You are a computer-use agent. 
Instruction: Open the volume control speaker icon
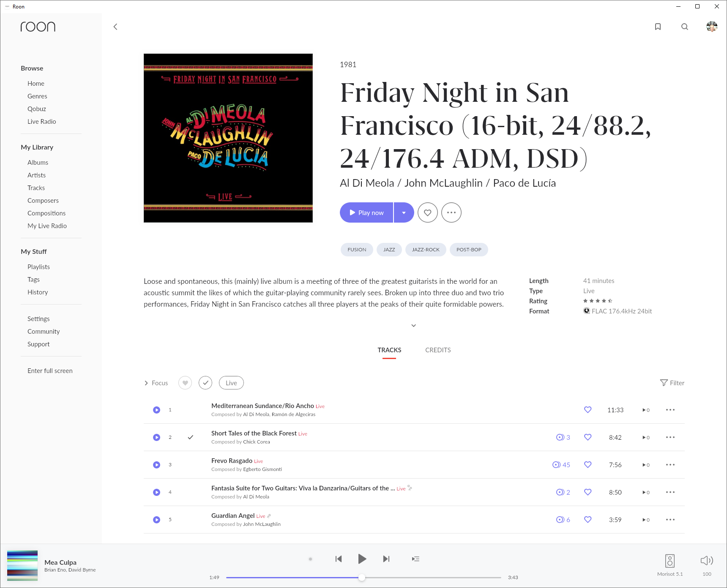707,561
